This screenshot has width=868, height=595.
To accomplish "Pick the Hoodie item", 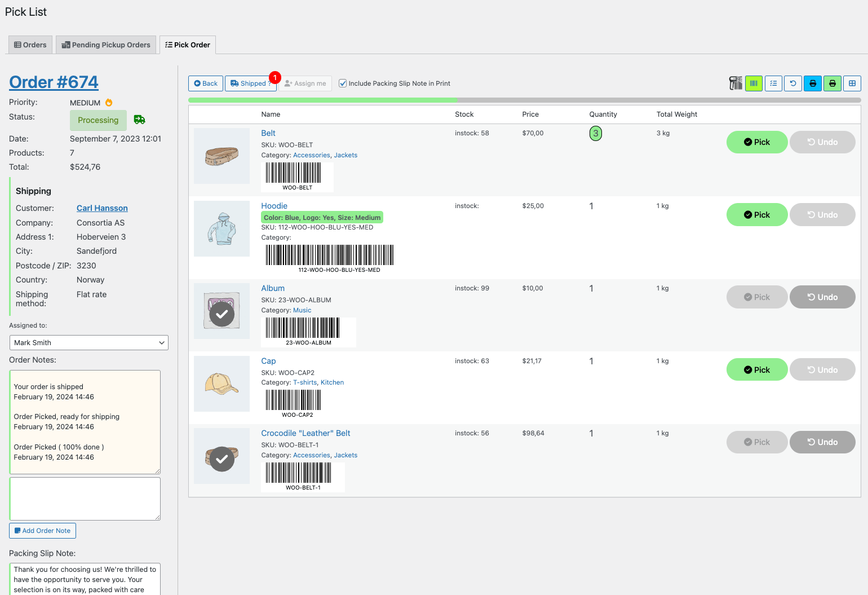I will pyautogui.click(x=757, y=215).
